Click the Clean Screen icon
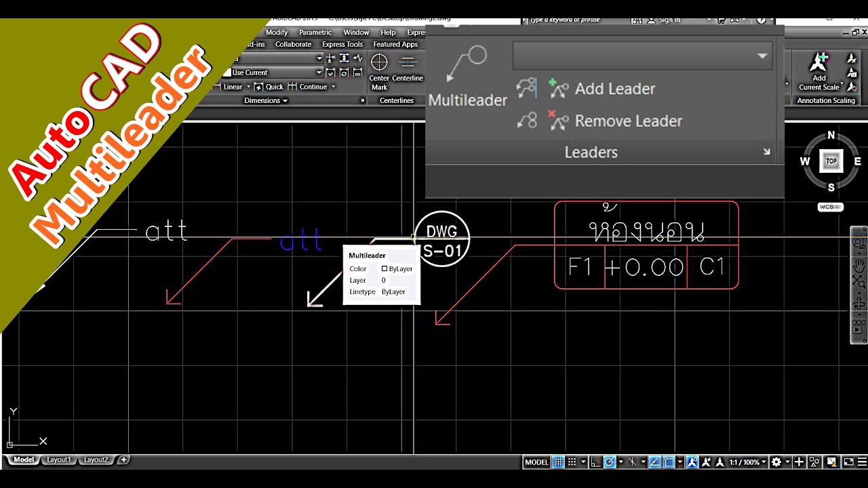This screenshot has height=488, width=868. [x=849, y=462]
